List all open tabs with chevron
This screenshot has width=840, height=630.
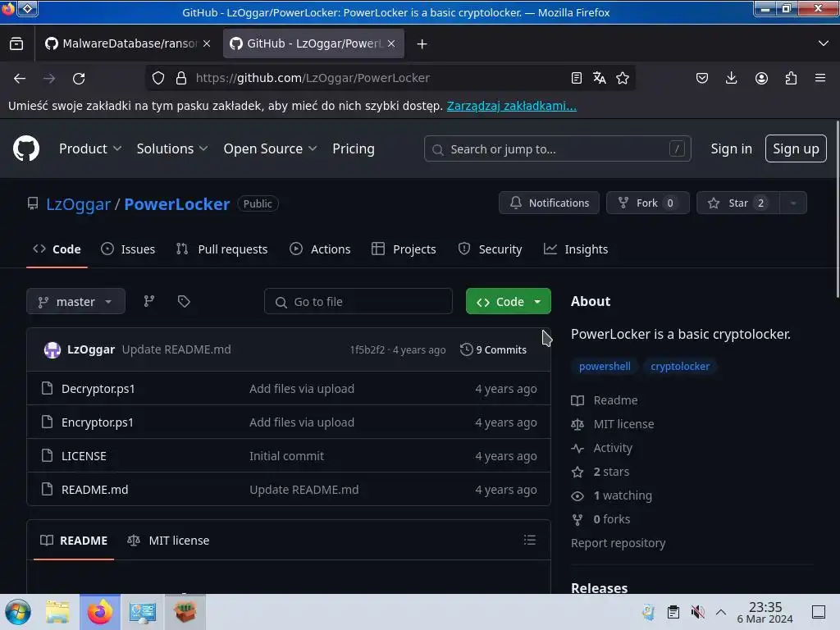pos(824,43)
